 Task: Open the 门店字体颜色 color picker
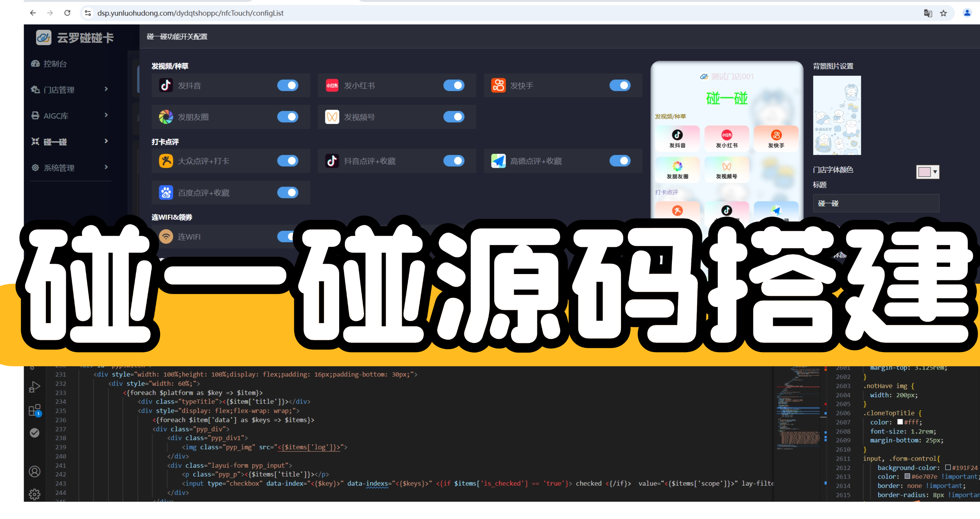927,172
